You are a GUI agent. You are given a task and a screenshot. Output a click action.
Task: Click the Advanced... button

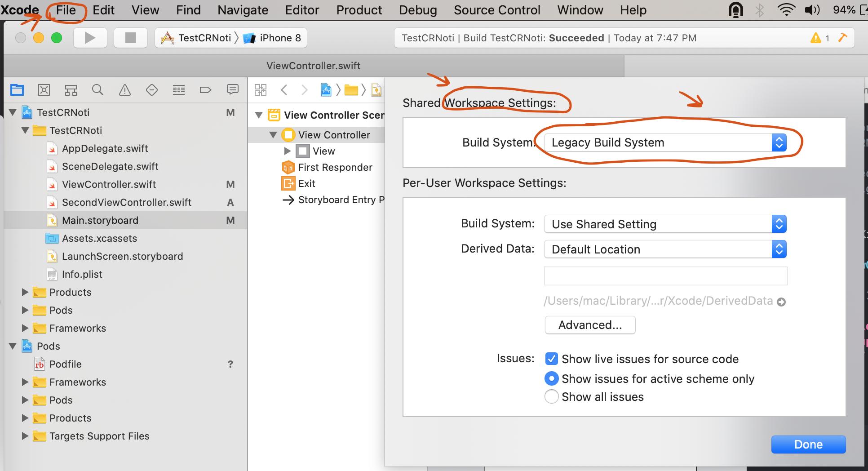point(590,325)
